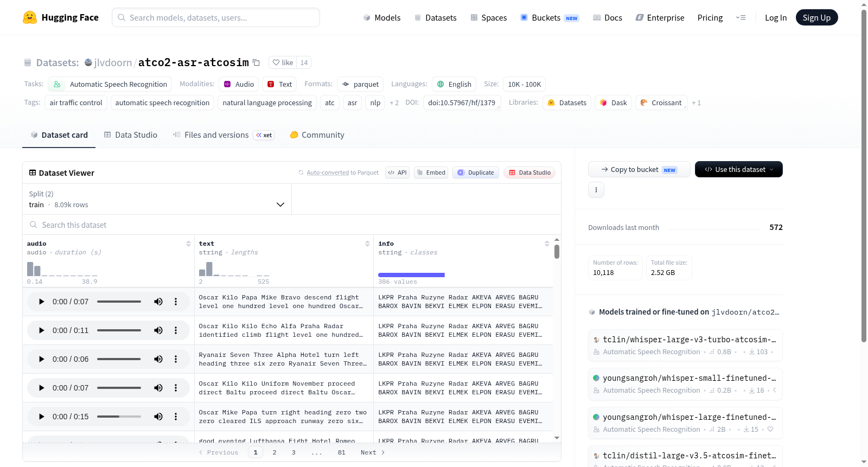The width and height of the screenshot is (868, 467).
Task: Open the jlvdoorn author profile link
Action: 113,62
